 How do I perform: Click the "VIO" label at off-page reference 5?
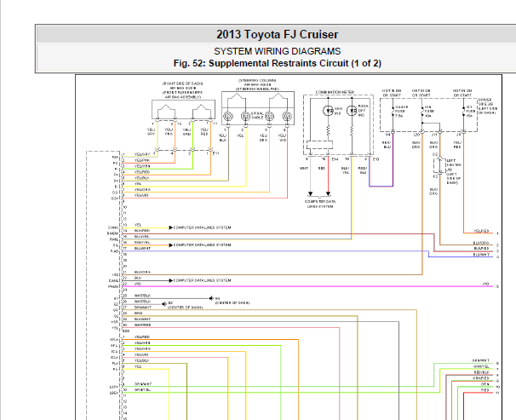[485, 284]
